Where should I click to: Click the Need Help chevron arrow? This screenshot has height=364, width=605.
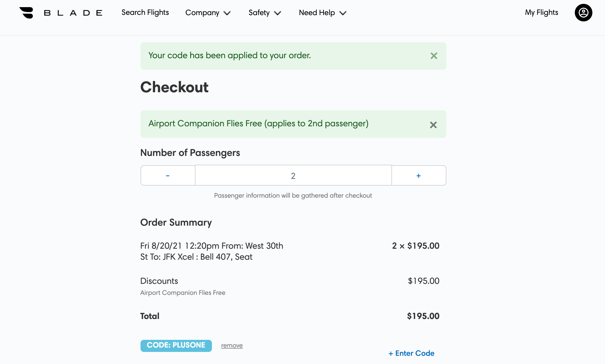click(x=343, y=13)
